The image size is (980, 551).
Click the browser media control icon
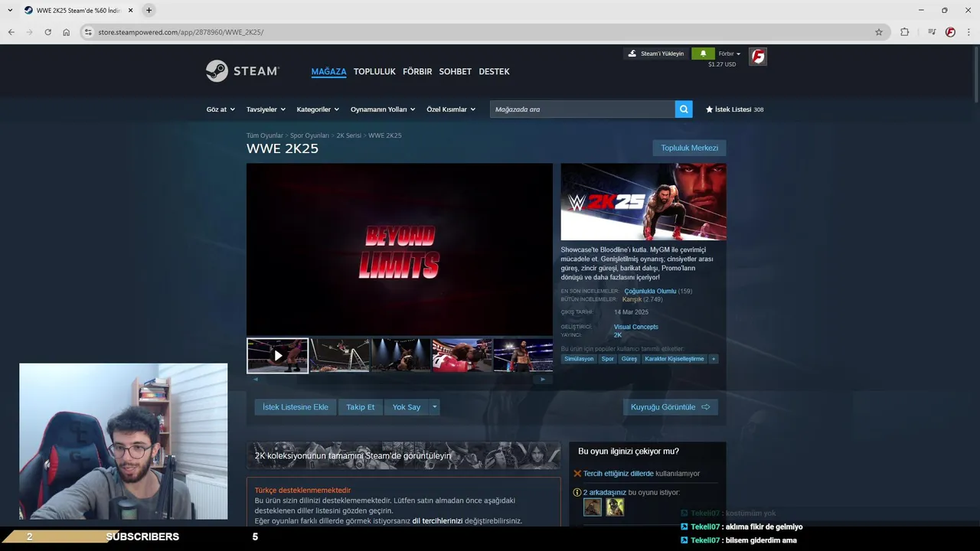tap(932, 32)
